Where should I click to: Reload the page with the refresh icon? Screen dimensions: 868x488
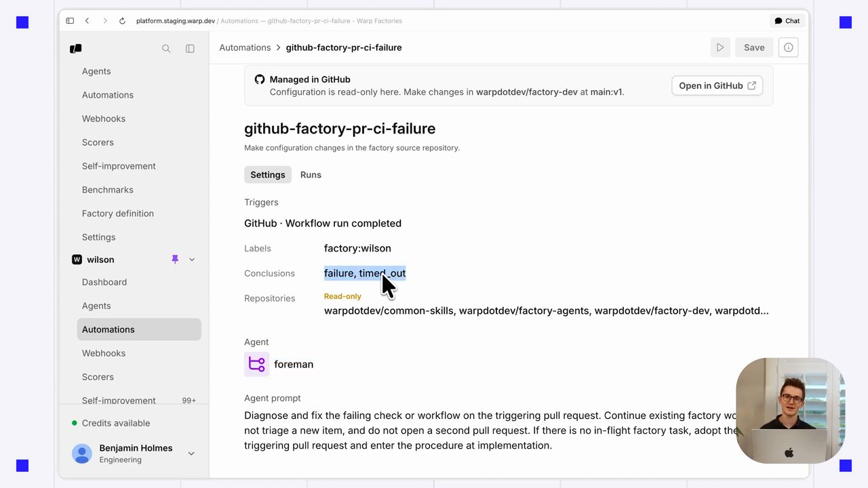(x=122, y=21)
